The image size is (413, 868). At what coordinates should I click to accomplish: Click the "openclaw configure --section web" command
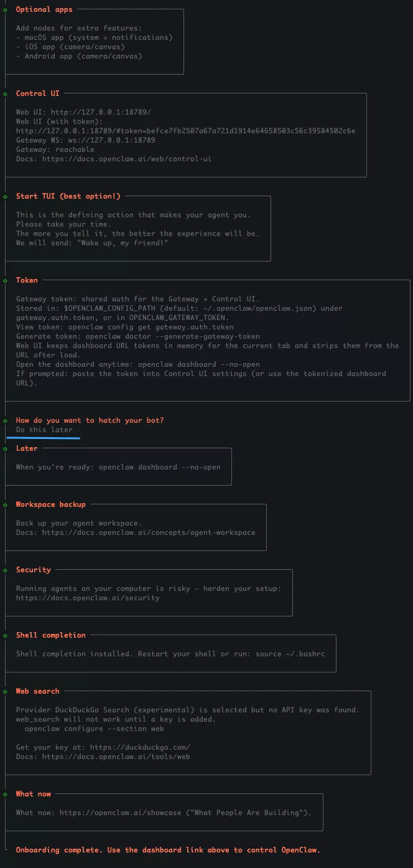point(95,729)
